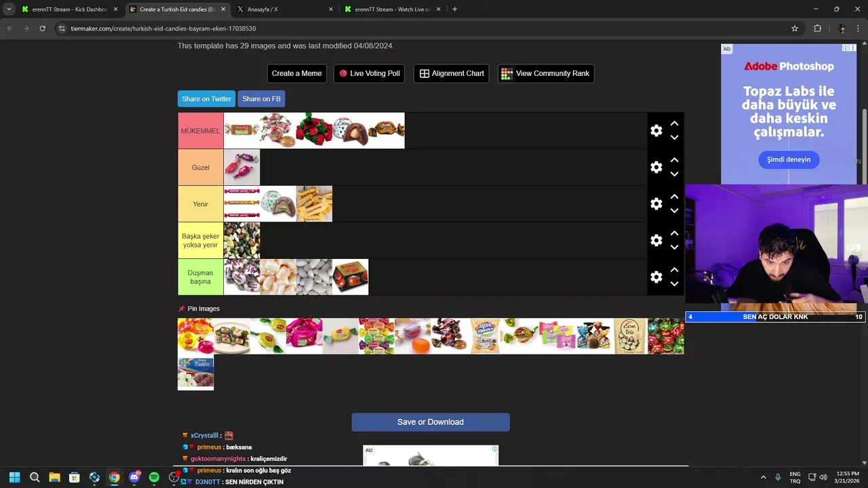Screen dimensions: 868x488
Task: Move Başka şeker yoksa yenir row up
Action: tap(674, 234)
